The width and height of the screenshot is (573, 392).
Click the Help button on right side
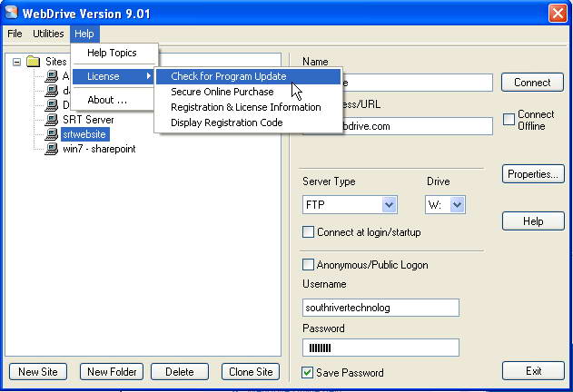(x=533, y=221)
